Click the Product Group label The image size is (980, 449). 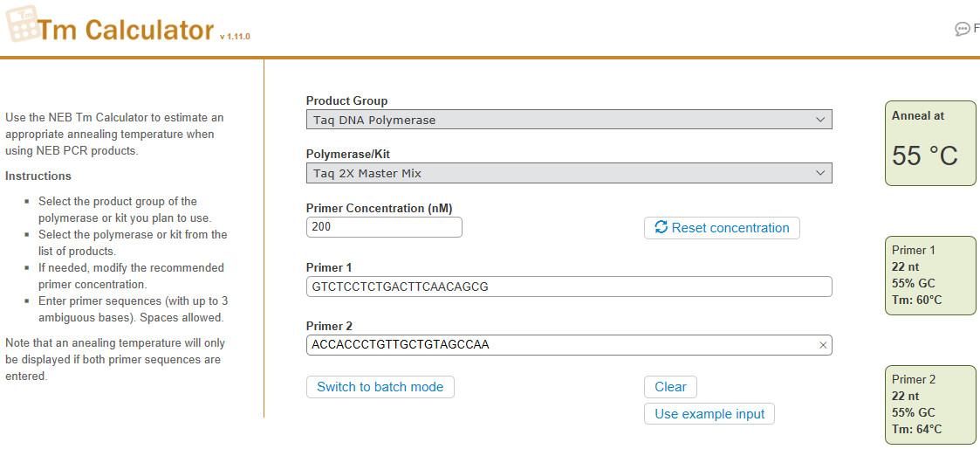(346, 100)
